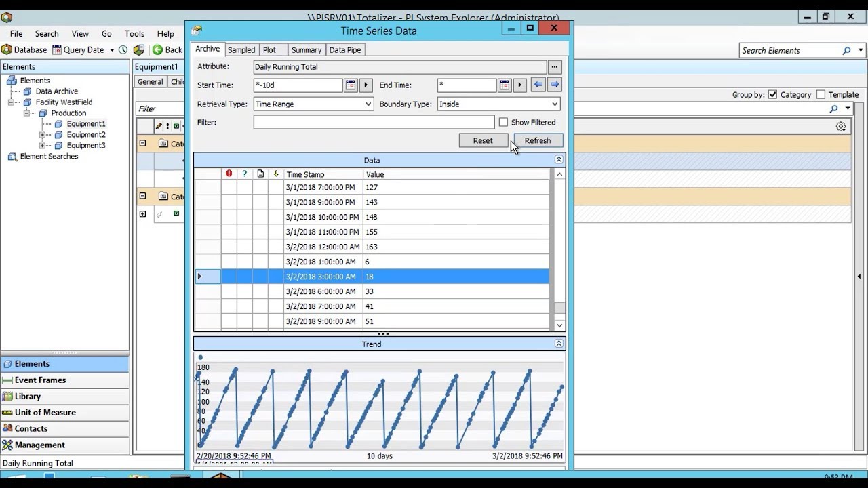The width and height of the screenshot is (868, 488).
Task: Click the play arrow beside Start Time
Action: click(x=366, y=85)
